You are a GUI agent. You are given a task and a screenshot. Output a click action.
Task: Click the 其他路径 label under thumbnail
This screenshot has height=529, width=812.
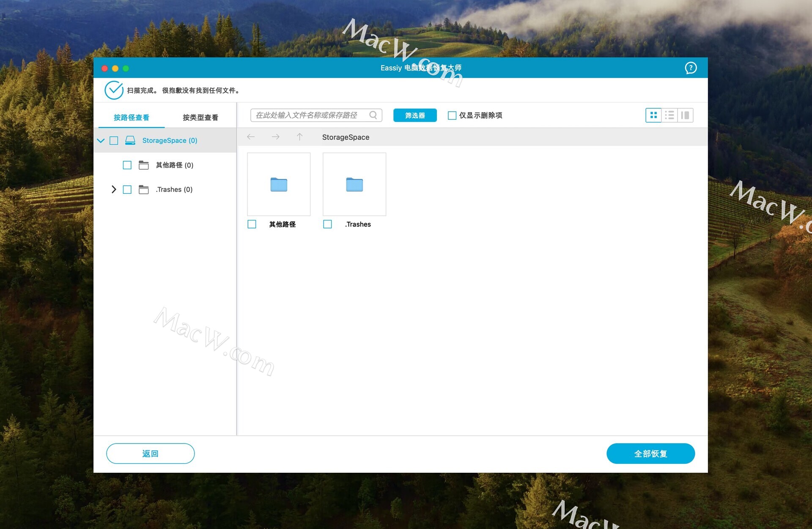[283, 224]
